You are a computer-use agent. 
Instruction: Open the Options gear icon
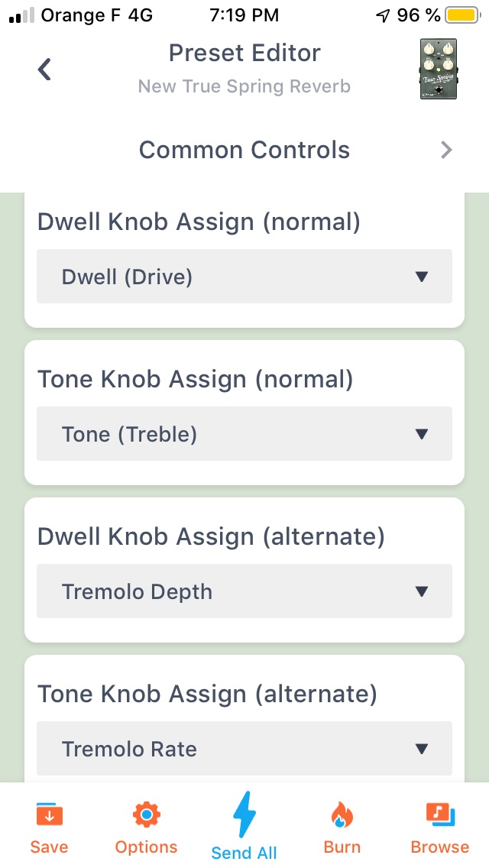point(146,816)
